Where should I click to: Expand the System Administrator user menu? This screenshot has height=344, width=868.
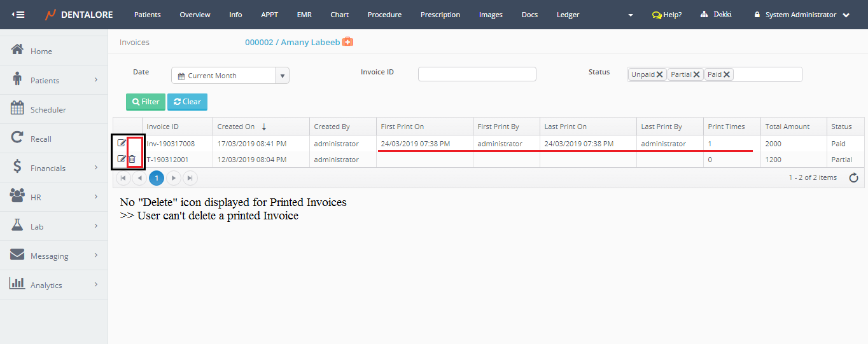[846, 15]
